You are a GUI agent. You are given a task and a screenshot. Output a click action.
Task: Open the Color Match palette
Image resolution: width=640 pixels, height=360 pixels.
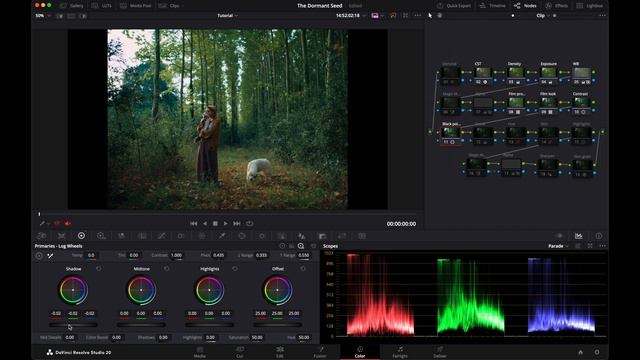62,236
